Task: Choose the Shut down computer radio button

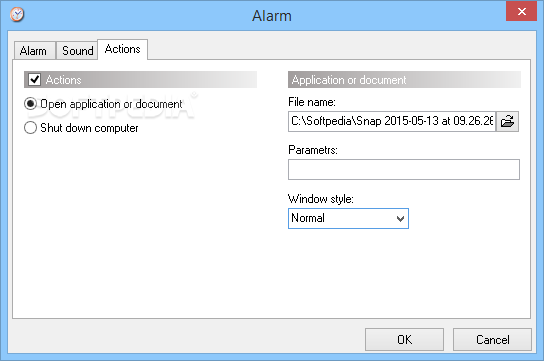Action: click(31, 128)
